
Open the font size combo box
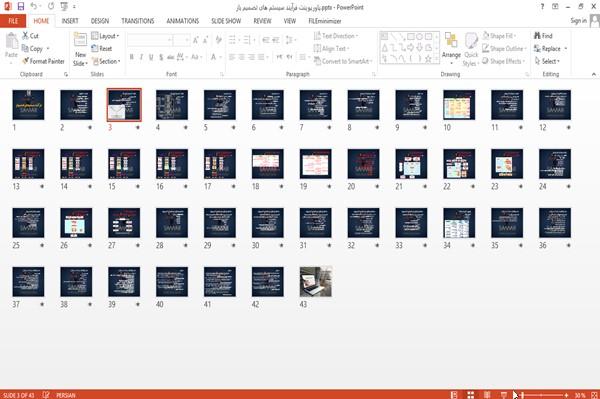[x=181, y=40]
